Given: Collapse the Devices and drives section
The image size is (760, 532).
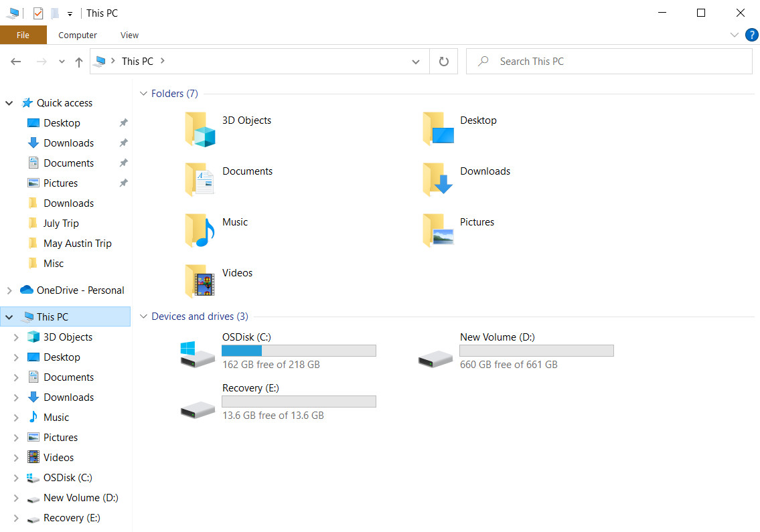Looking at the screenshot, I should [143, 317].
